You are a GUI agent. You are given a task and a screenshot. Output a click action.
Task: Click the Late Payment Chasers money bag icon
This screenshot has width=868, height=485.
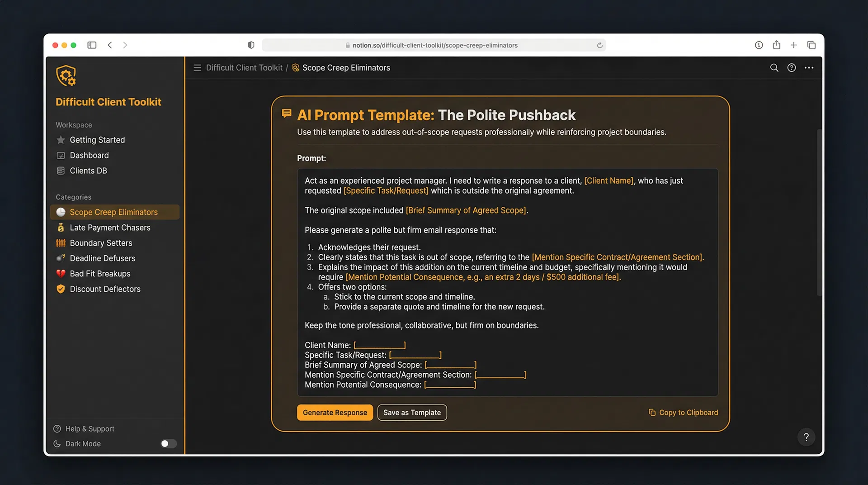(61, 228)
